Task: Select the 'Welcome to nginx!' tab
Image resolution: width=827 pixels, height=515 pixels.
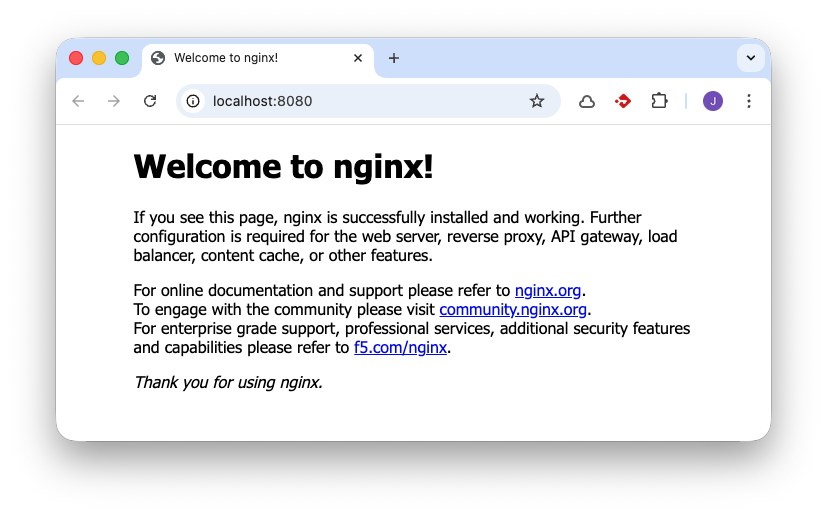Action: point(258,60)
